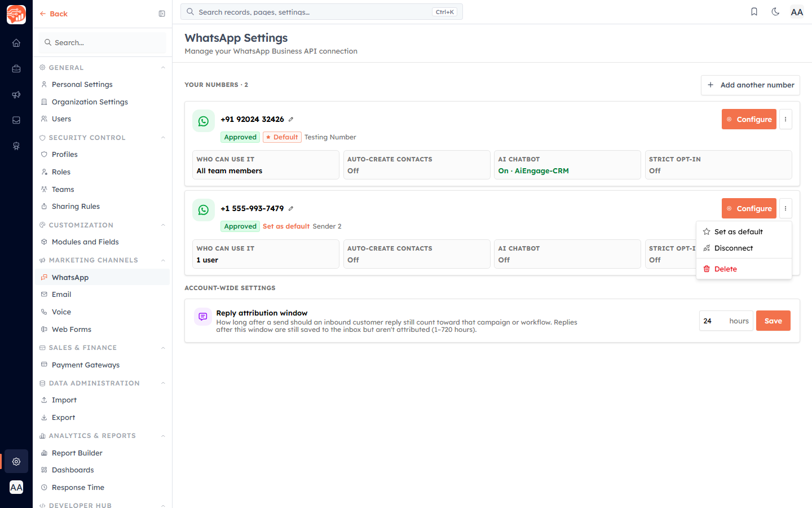Save the reply attribution window

click(773, 321)
